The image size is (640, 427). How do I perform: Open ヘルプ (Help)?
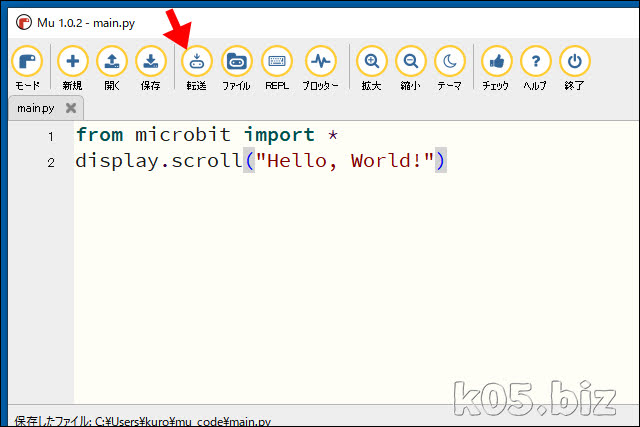[x=535, y=68]
